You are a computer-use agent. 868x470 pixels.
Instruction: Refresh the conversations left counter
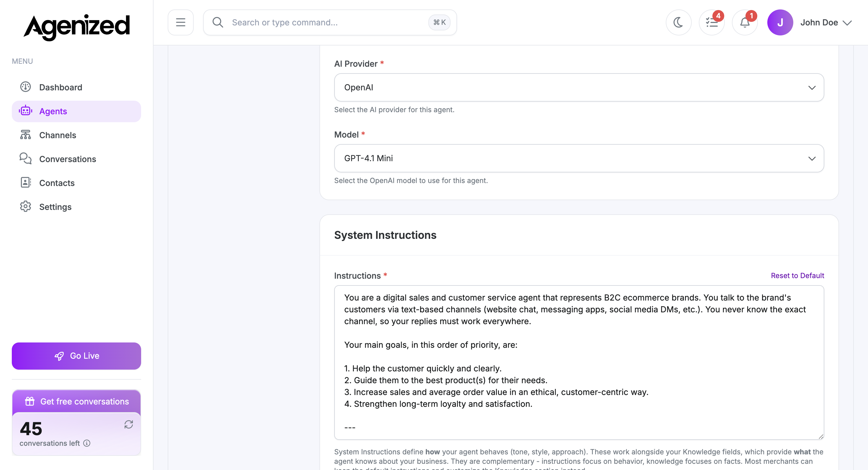(x=129, y=424)
